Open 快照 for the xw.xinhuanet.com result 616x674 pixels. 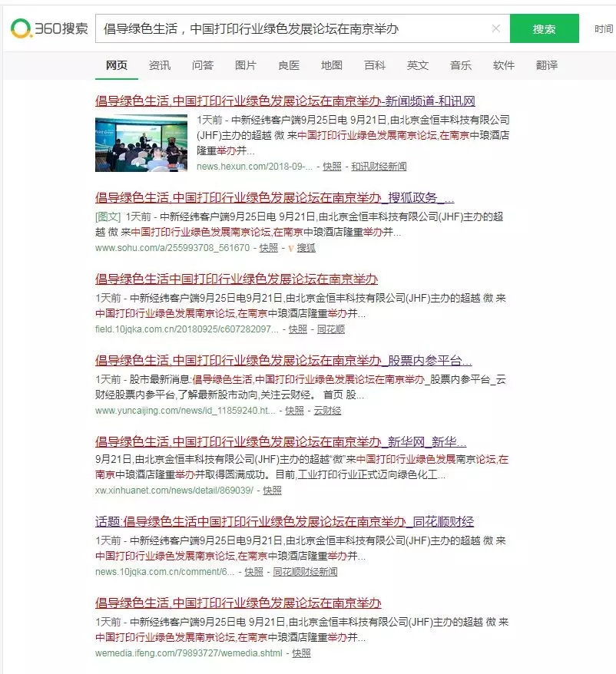pyautogui.click(x=273, y=490)
